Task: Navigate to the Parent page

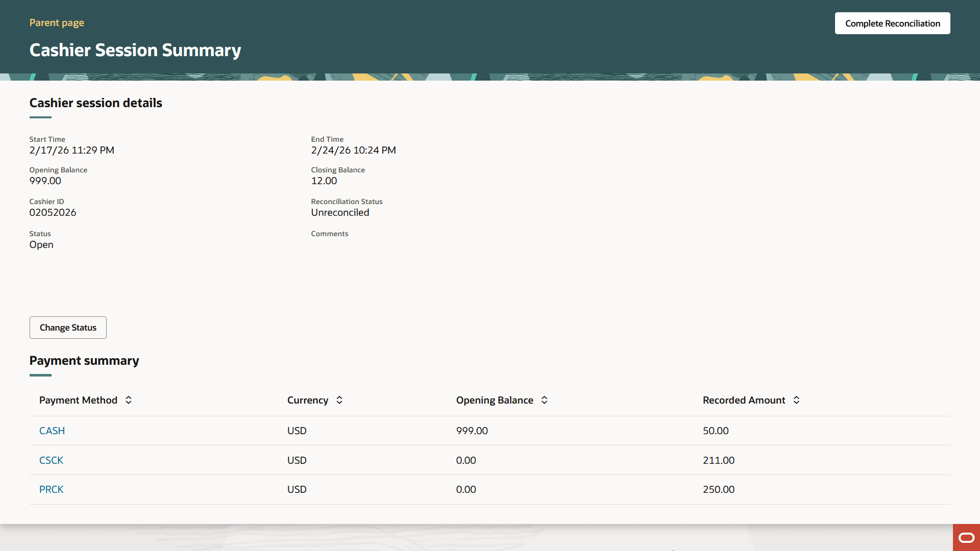Action: pyautogui.click(x=57, y=22)
